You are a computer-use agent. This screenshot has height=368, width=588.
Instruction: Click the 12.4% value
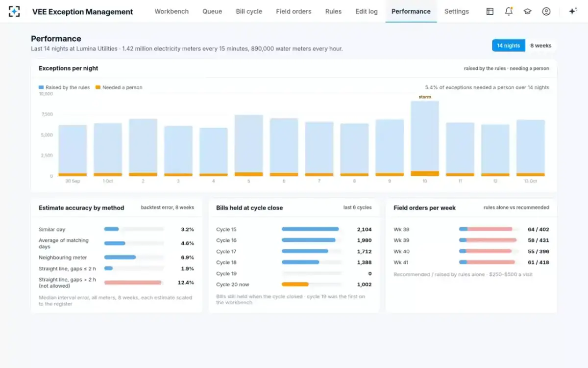[x=186, y=283]
